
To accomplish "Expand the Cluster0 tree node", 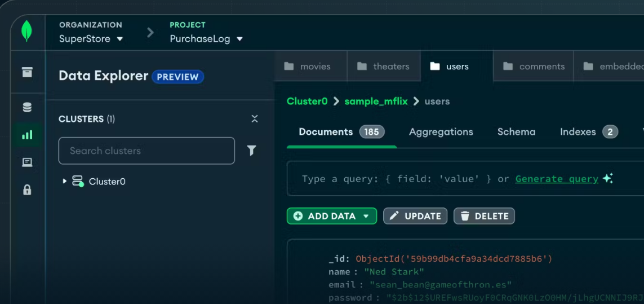I will pyautogui.click(x=65, y=182).
